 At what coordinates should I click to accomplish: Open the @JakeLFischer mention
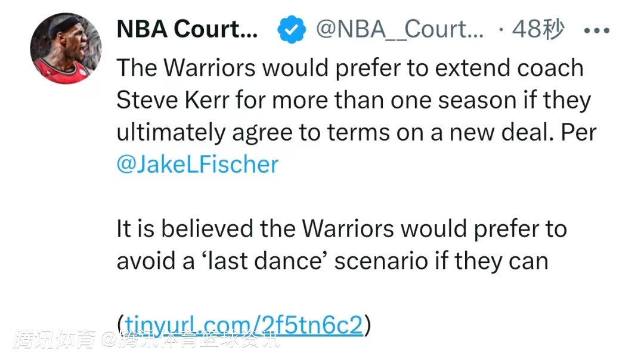coord(197,165)
